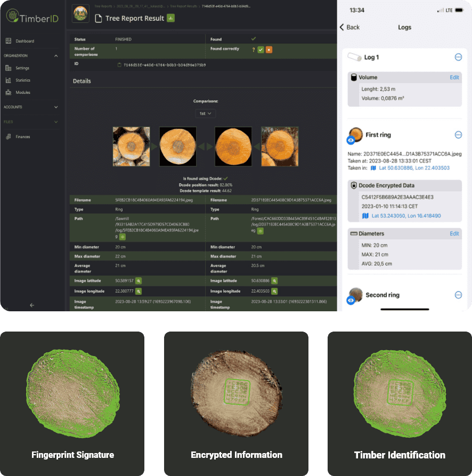Click the FINISHED status value
The height and width of the screenshot is (476, 472).
pos(123,39)
